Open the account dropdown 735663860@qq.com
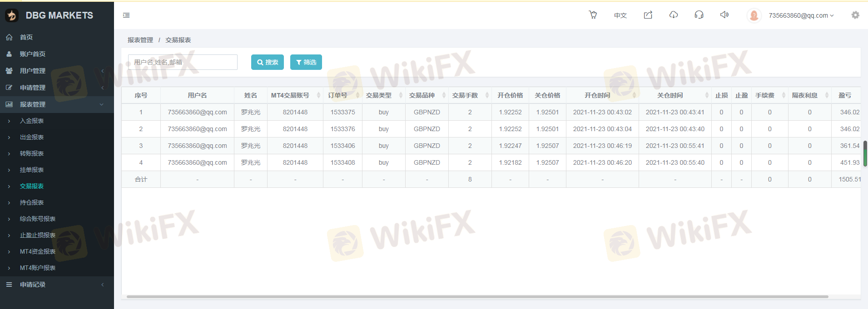868x309 pixels. coord(801,15)
